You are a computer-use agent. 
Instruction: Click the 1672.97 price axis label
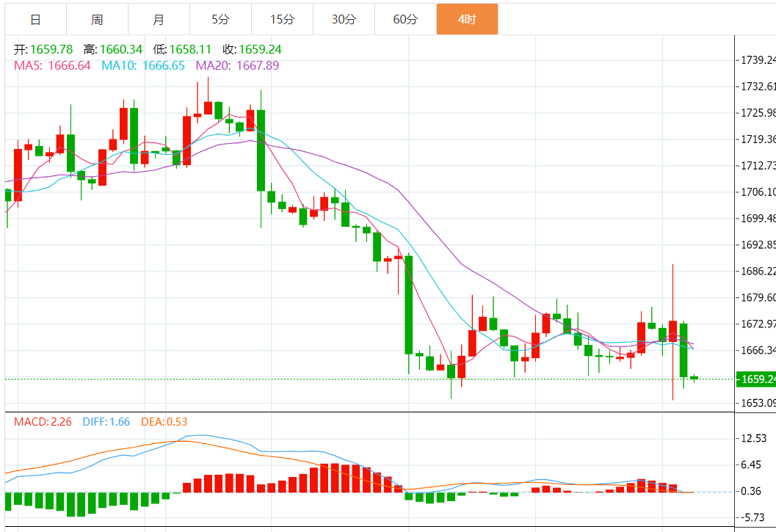[758, 324]
